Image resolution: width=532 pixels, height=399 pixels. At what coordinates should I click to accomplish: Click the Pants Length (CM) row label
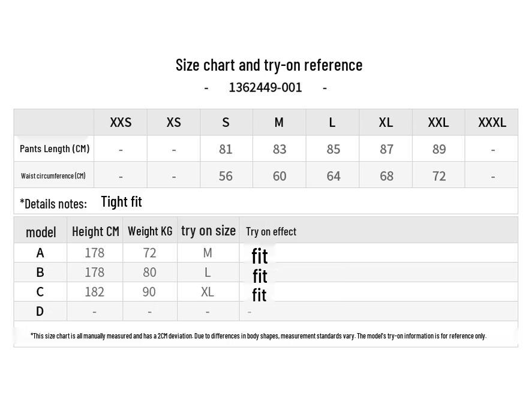coord(55,149)
